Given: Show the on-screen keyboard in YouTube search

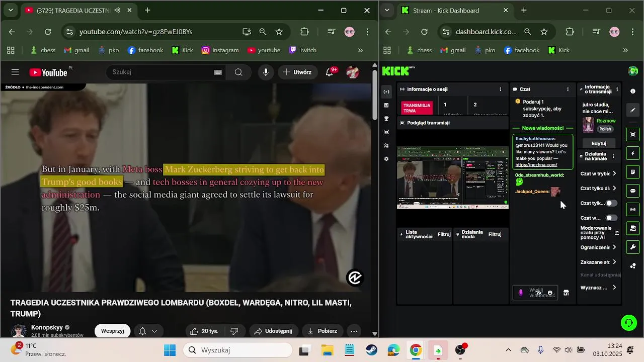Looking at the screenshot, I should tap(218, 72).
